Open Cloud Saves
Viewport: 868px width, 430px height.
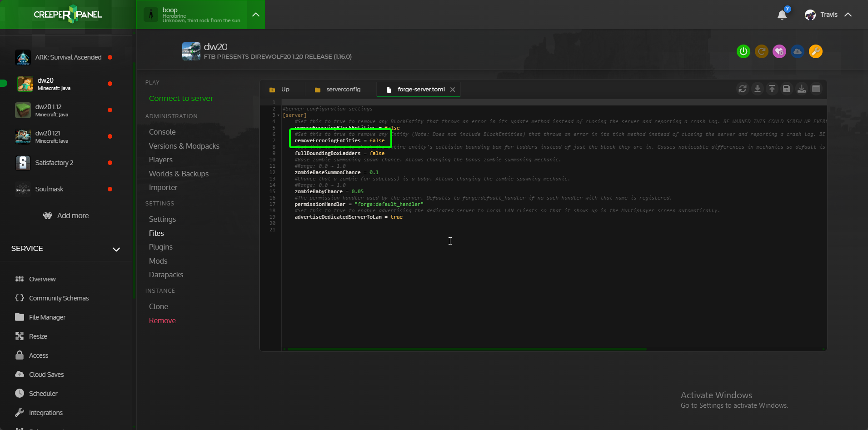tap(46, 375)
